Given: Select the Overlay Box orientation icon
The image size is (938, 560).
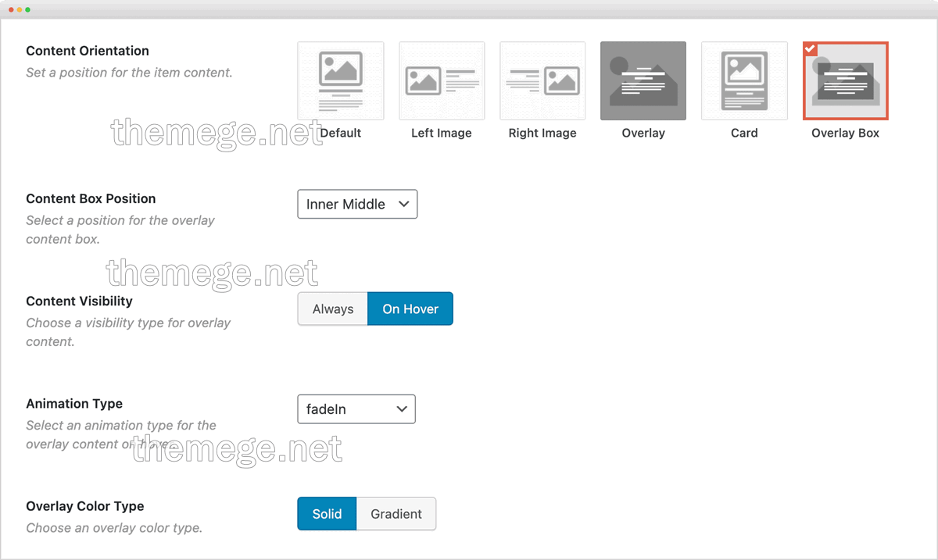Looking at the screenshot, I should pos(846,81).
